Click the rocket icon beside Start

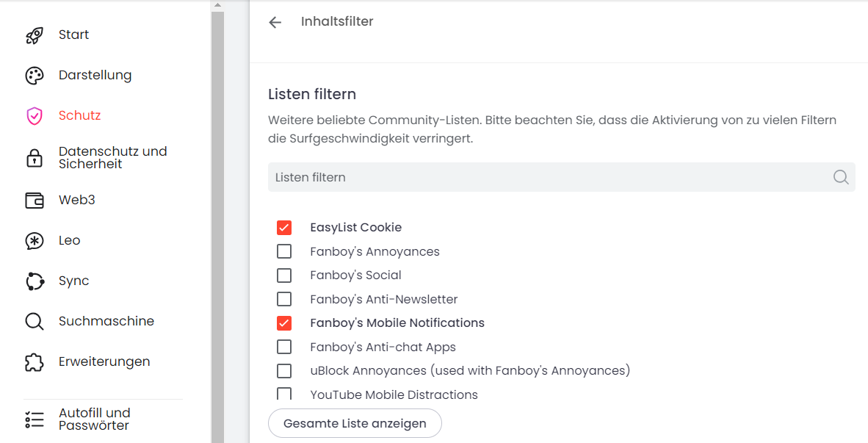click(35, 35)
